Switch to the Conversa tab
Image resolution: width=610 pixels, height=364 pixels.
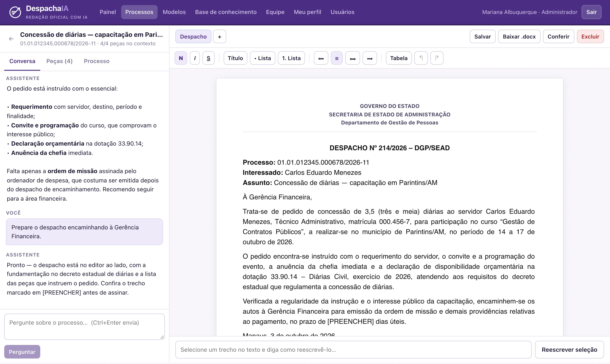click(x=22, y=61)
